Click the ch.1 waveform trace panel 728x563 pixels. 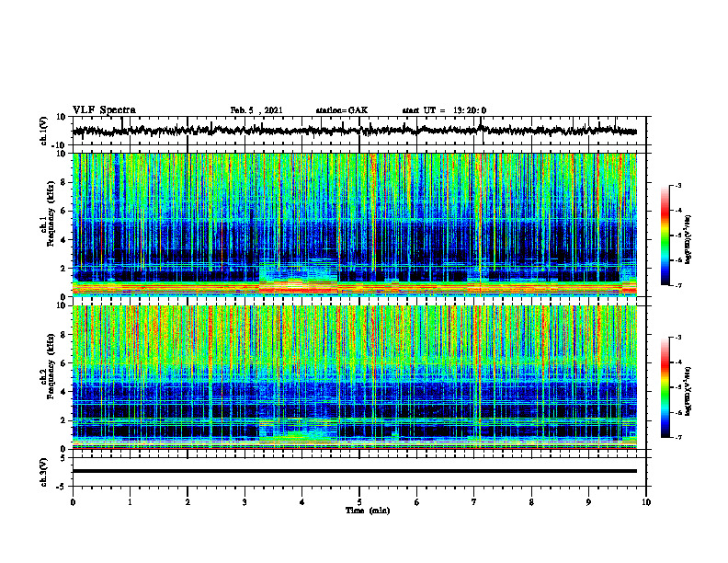click(x=359, y=131)
